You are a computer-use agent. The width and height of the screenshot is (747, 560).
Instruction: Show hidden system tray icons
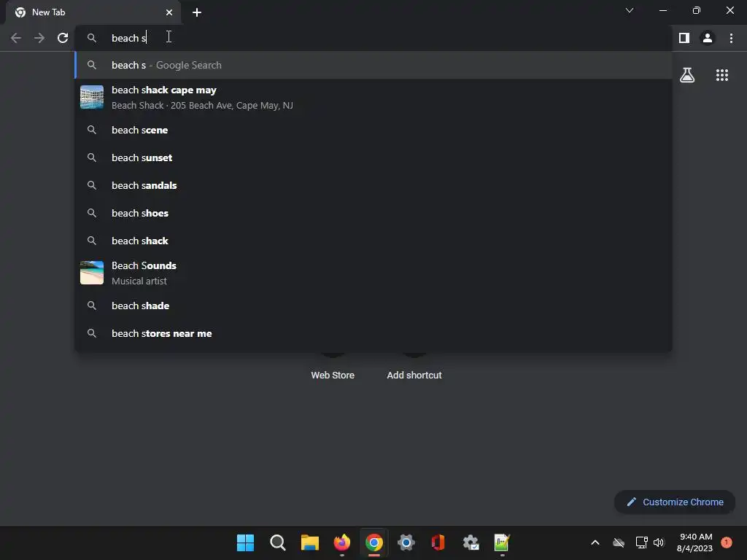coord(595,542)
